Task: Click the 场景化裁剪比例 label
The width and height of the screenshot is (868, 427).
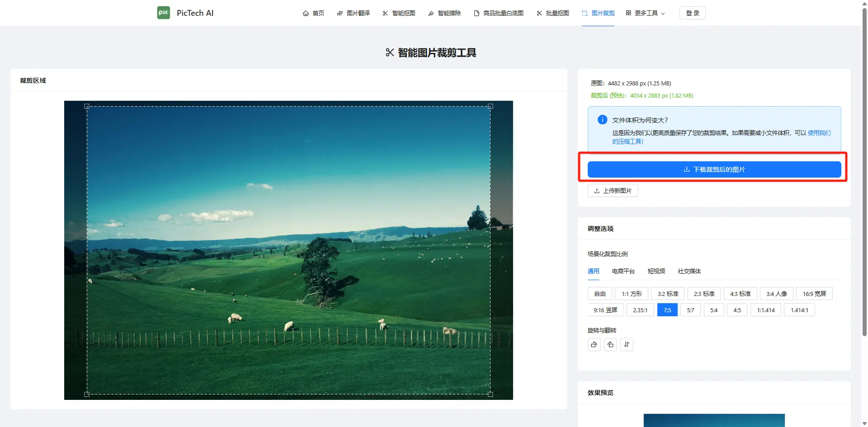Action: point(608,254)
